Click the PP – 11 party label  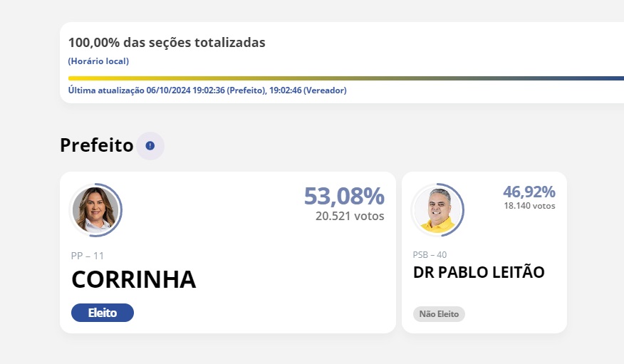point(88,256)
